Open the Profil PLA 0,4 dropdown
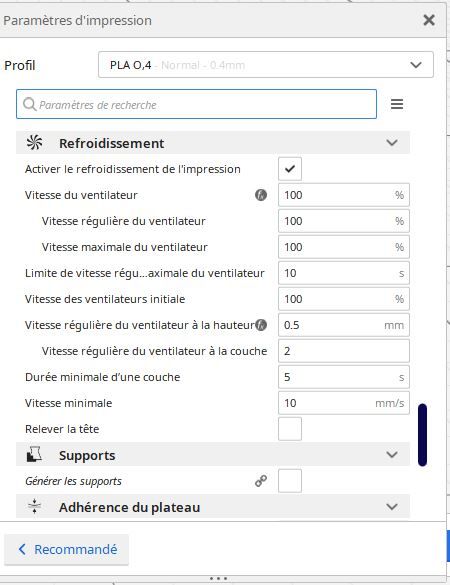450x585 pixels. click(266, 65)
